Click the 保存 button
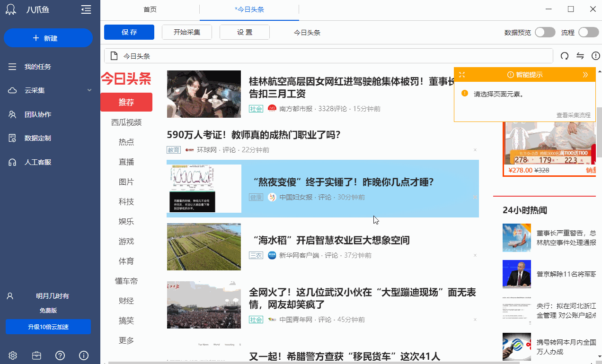Viewport: 602px width, 364px height. tap(129, 32)
